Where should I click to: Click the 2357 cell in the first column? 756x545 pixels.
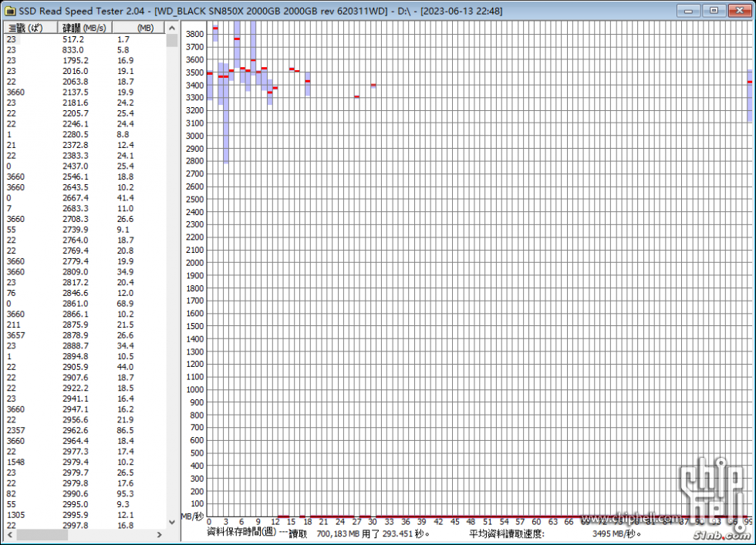point(15,431)
